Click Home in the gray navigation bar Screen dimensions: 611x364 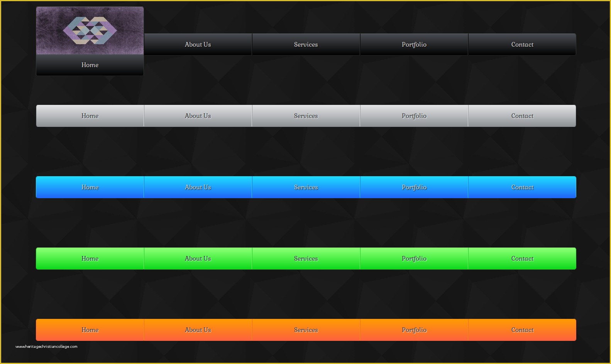point(90,116)
